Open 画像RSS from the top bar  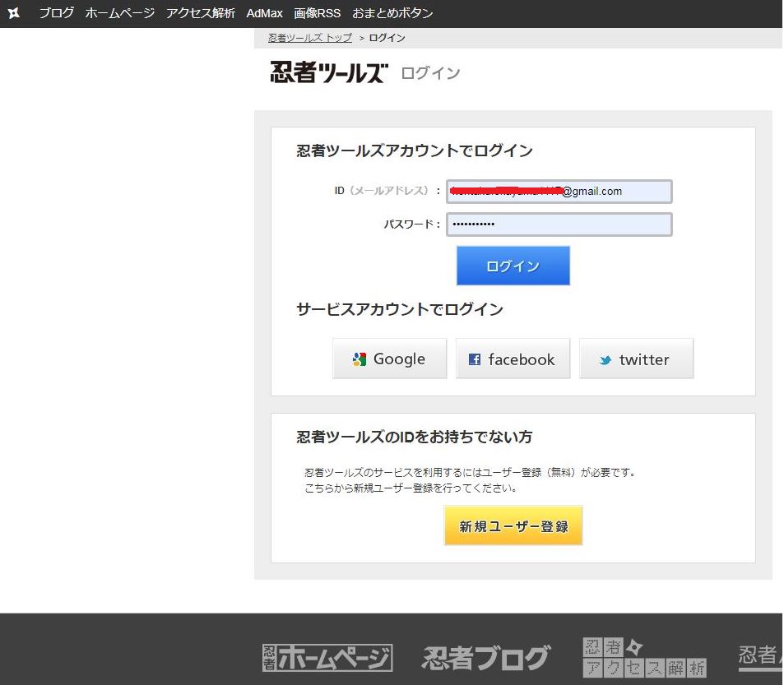[317, 13]
